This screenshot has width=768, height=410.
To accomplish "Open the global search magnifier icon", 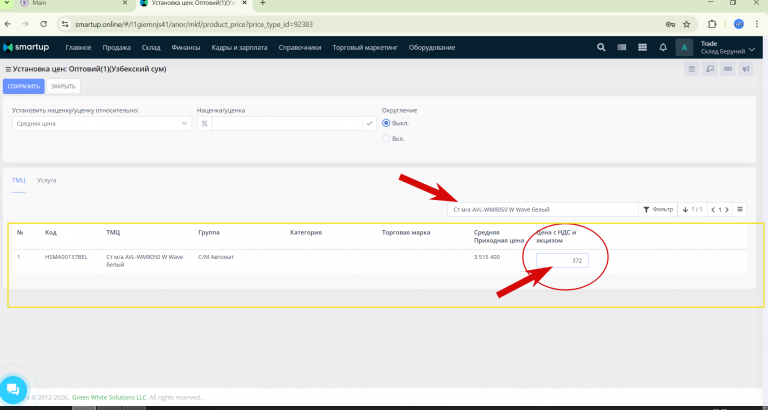I will 601,48.
